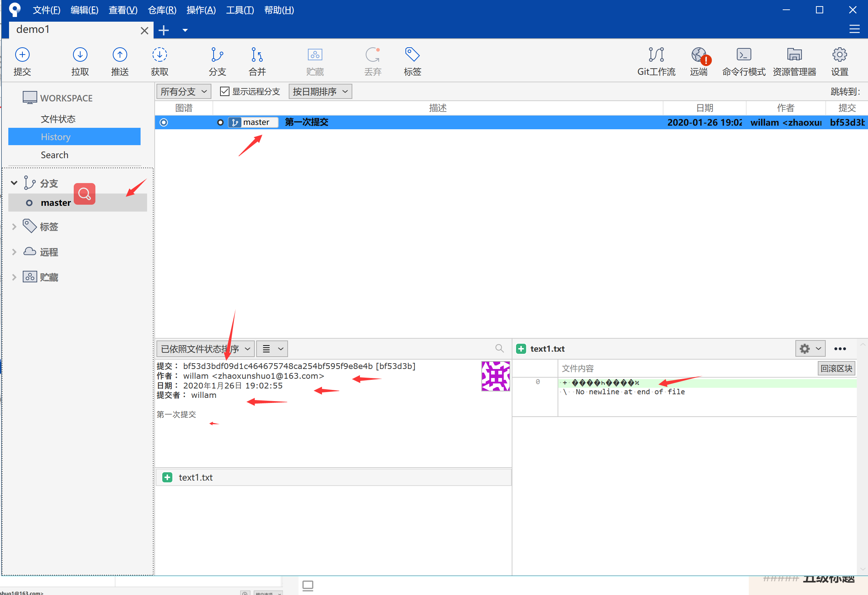Open the 所有分支 dropdown
868x595 pixels.
pyautogui.click(x=183, y=91)
